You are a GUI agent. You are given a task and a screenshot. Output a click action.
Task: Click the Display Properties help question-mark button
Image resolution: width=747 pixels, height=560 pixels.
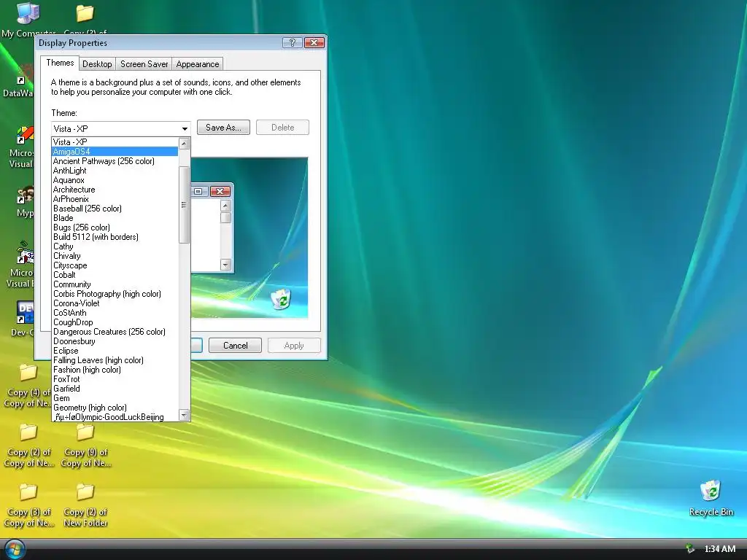point(292,43)
